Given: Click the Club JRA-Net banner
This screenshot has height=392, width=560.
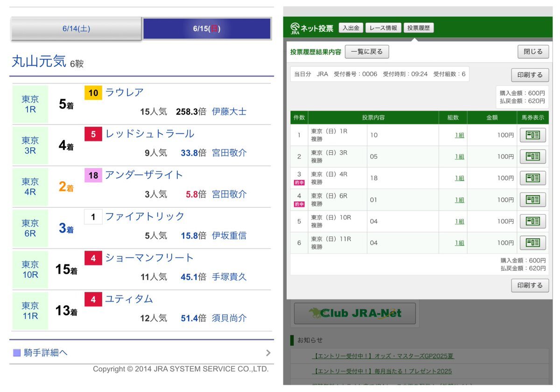Looking at the screenshot, I should [355, 313].
